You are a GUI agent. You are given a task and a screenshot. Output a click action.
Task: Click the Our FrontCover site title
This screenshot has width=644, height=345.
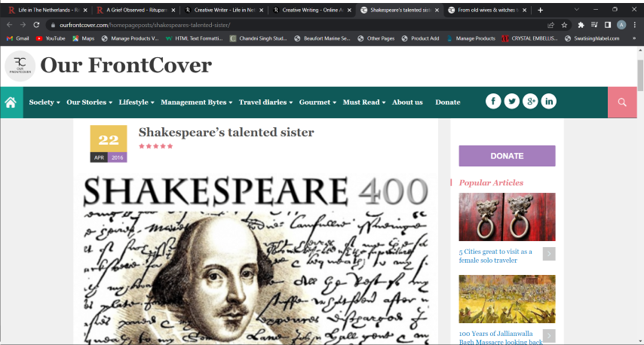click(126, 66)
